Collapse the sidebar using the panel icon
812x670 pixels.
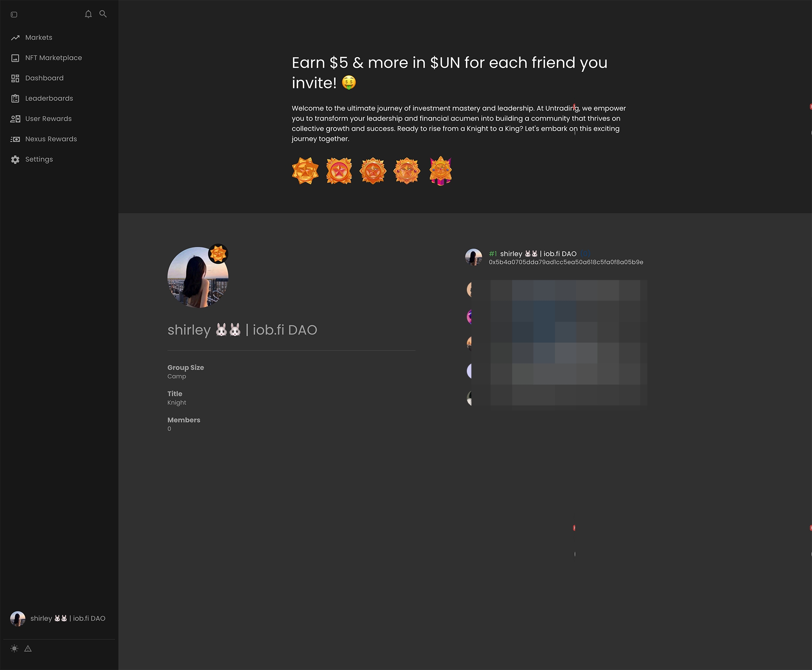pos(14,14)
